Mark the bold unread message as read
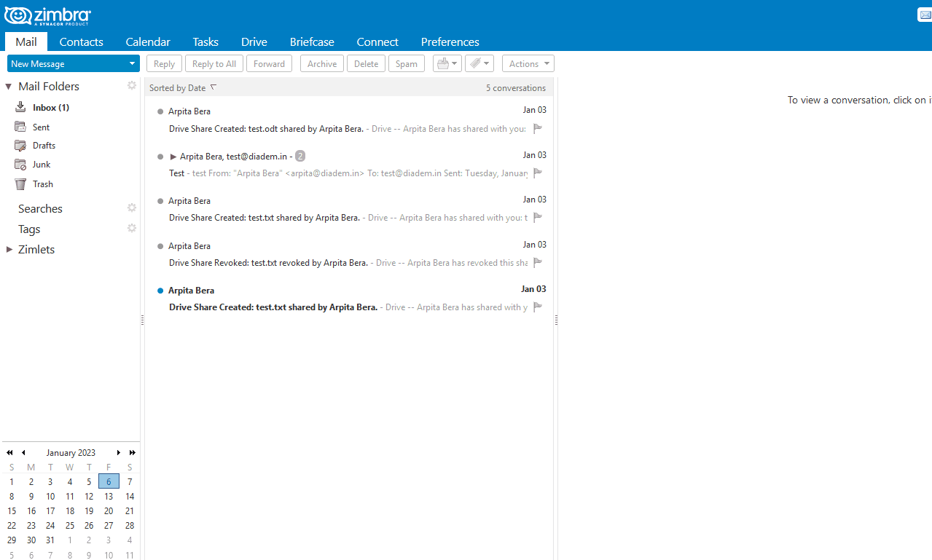The width and height of the screenshot is (932, 560). (160, 290)
